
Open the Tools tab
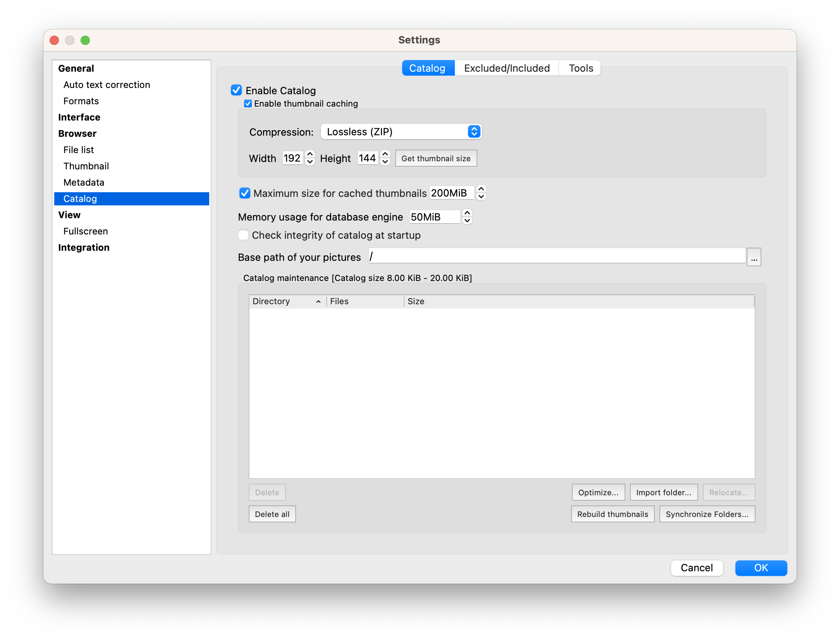(x=580, y=68)
